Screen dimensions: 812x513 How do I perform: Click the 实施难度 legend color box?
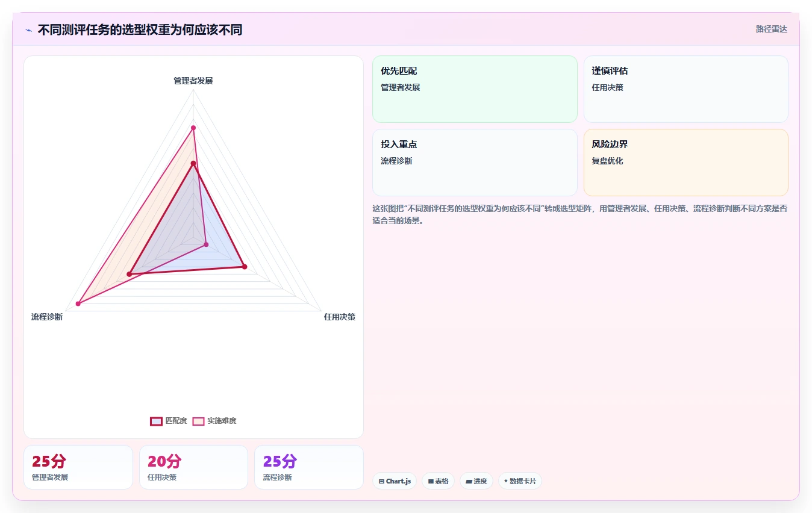point(198,421)
